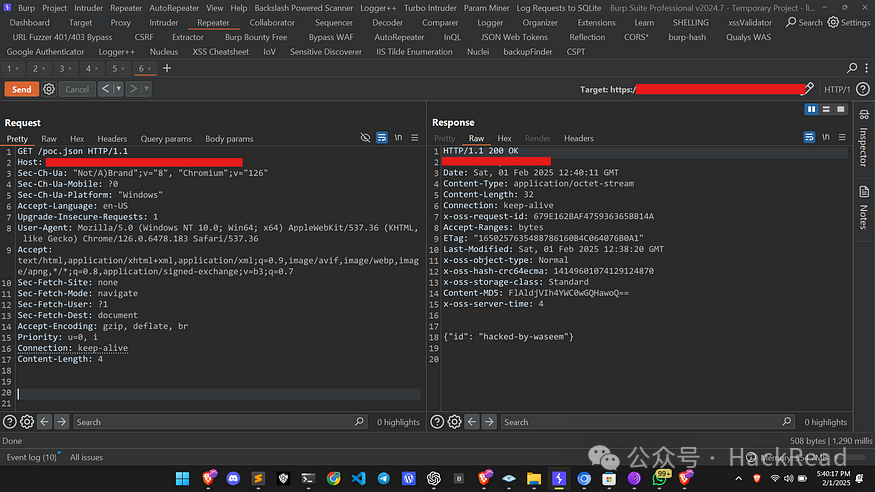Image resolution: width=875 pixels, height=492 pixels.
Task: Edit target with the pencil icon
Action: [x=809, y=89]
